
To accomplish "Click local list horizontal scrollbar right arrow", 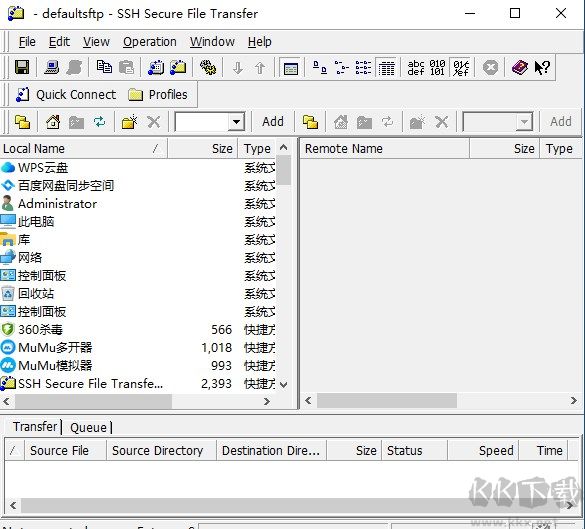I will coord(267,401).
